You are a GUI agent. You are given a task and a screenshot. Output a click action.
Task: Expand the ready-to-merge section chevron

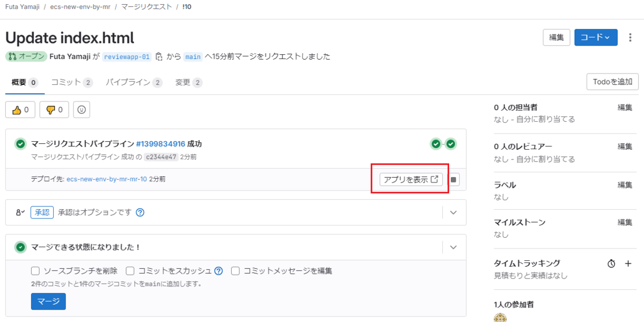pos(453,247)
